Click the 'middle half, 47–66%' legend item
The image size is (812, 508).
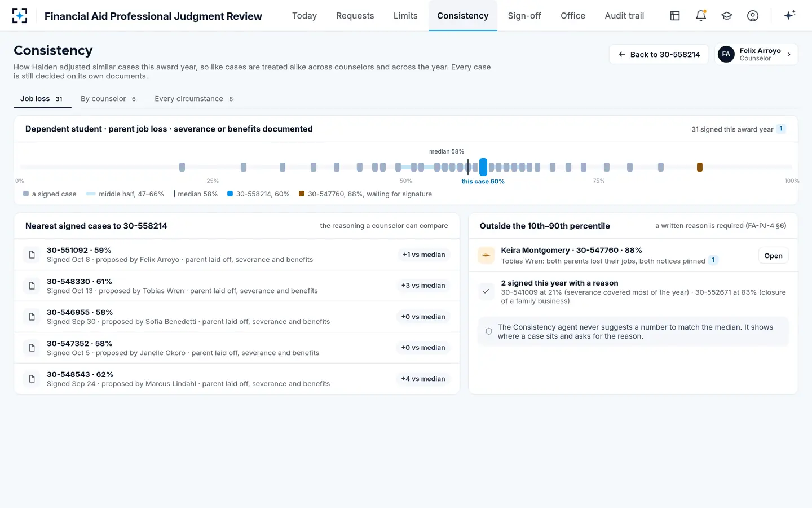click(x=125, y=194)
